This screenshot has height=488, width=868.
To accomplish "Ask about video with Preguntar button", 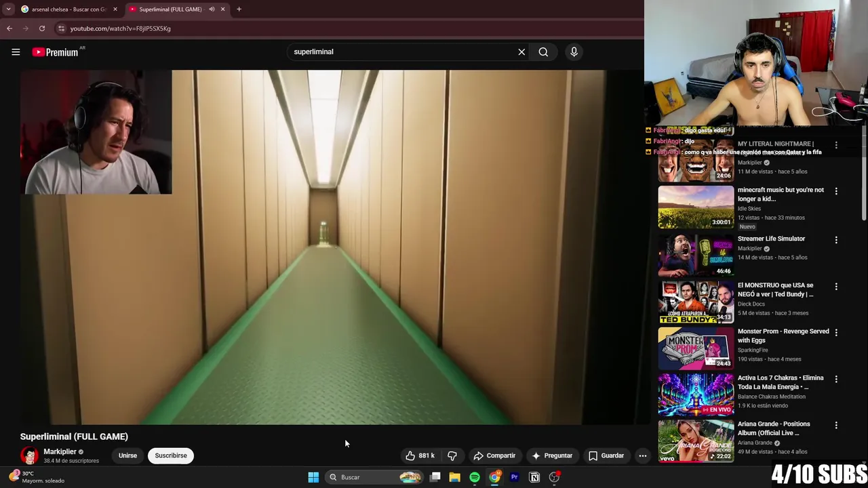I will pyautogui.click(x=552, y=455).
